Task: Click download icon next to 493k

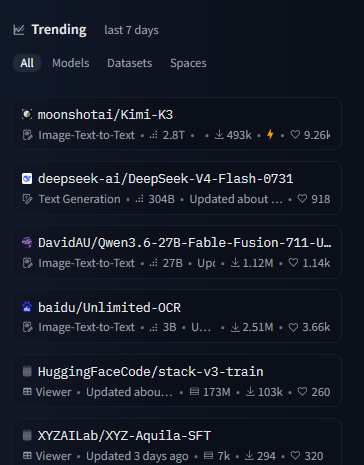Action: coord(219,135)
